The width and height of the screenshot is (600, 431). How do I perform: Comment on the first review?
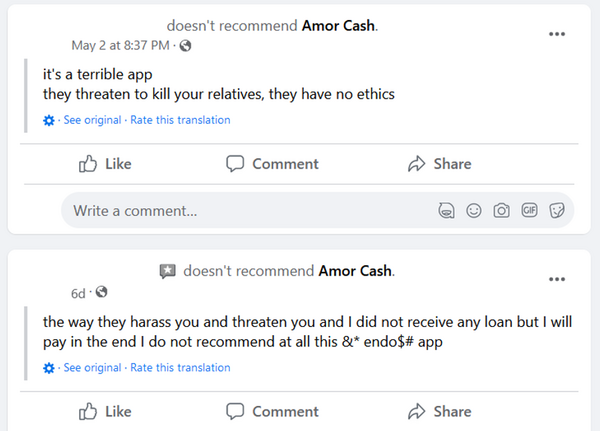click(272, 164)
